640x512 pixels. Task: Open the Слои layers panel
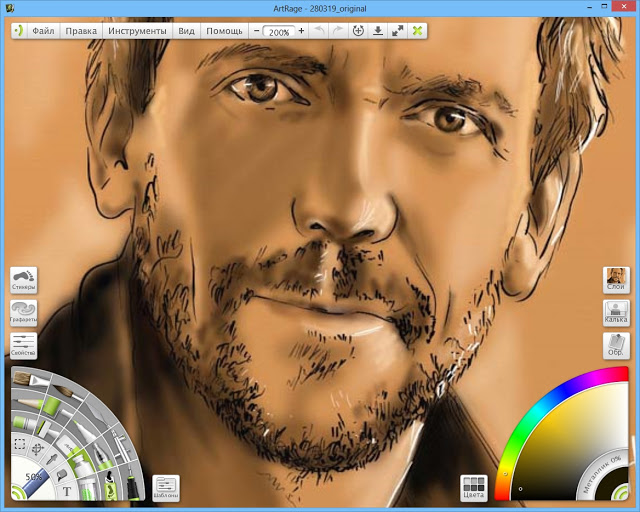pyautogui.click(x=616, y=280)
